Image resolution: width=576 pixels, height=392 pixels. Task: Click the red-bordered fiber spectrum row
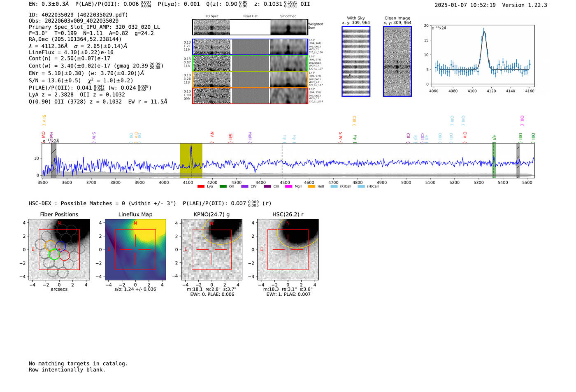(x=250, y=95)
